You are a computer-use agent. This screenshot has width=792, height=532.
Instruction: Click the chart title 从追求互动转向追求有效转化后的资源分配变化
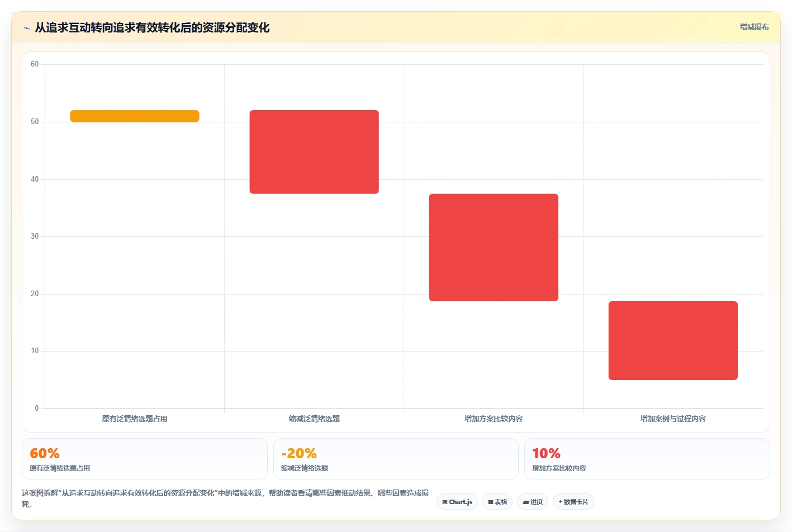pos(152,28)
